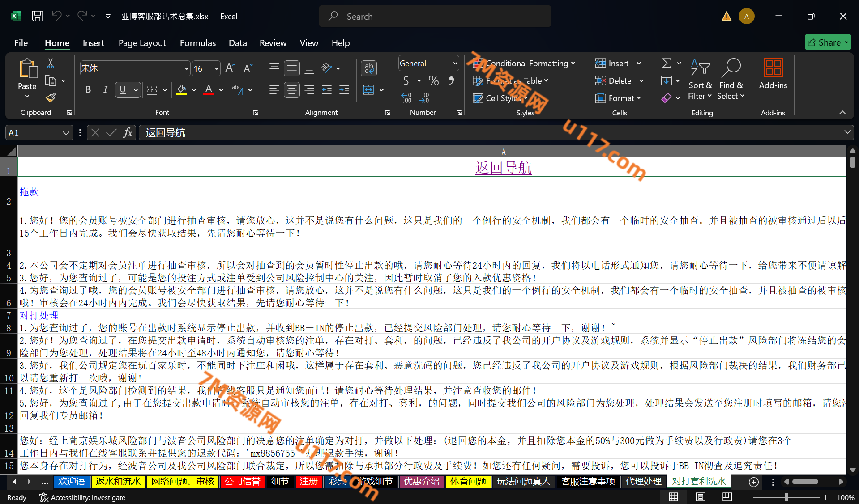
Task: Click the yellow Fill Color swatch button
Action: [181, 90]
